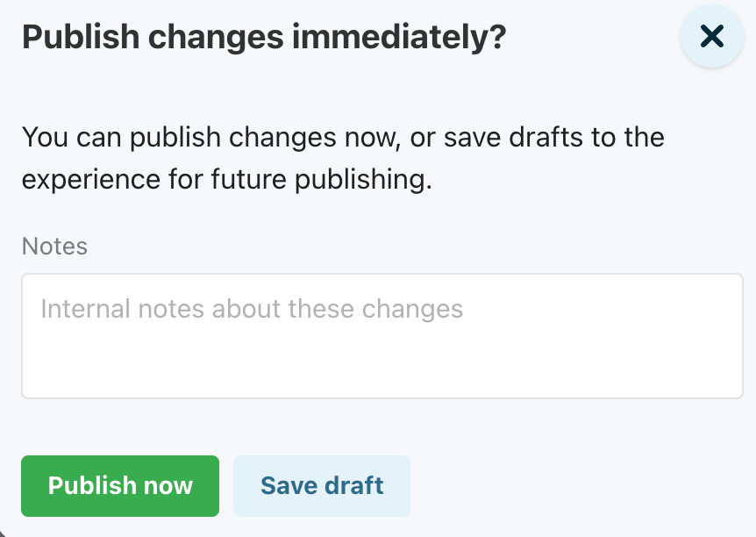756x537 pixels.
Task: Click the X icon in the dialog corner
Action: tap(712, 36)
